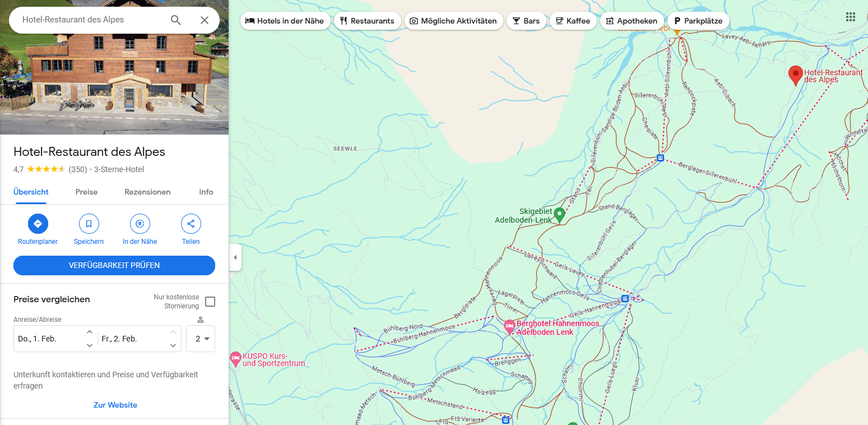Click the SEEWLE map label

[x=345, y=149]
